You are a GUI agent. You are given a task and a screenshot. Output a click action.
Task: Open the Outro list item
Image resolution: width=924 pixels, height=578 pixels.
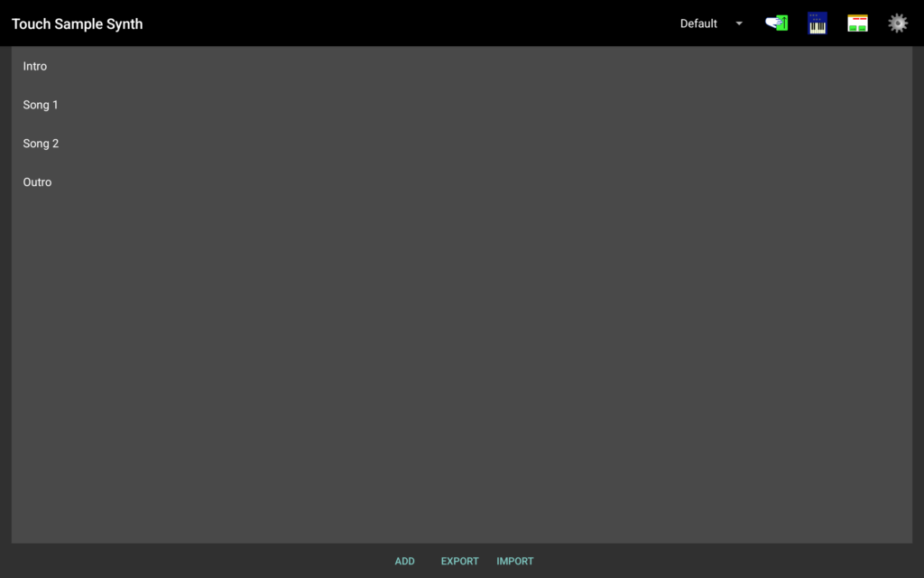pyautogui.click(x=37, y=182)
